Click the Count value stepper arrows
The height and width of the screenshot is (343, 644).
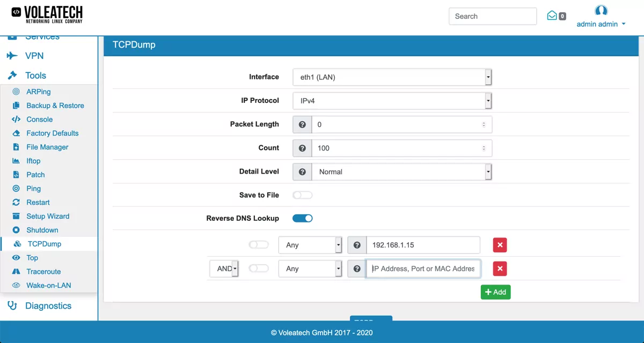pyautogui.click(x=484, y=148)
